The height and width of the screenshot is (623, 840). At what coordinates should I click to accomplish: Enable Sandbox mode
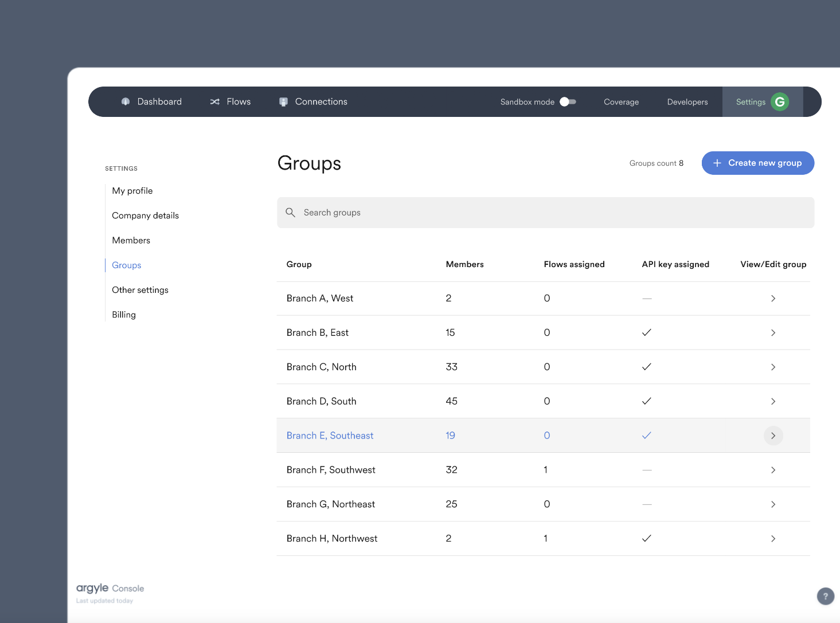[x=568, y=101]
